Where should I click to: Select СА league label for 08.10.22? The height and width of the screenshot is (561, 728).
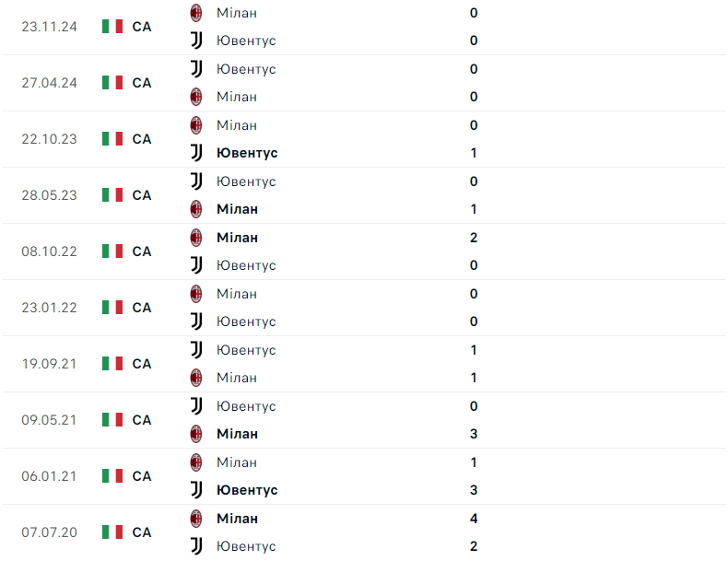[x=142, y=251]
